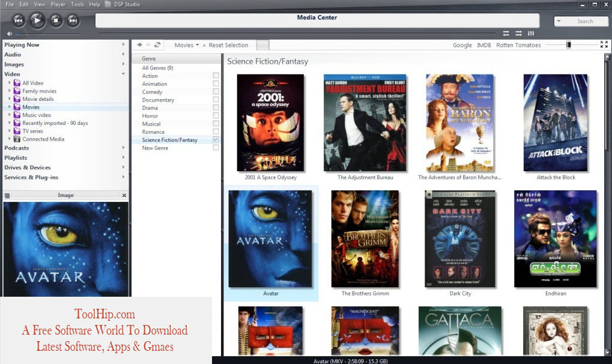Open DSP Studio icon in menu bar
The image size is (612, 364).
(108, 4)
